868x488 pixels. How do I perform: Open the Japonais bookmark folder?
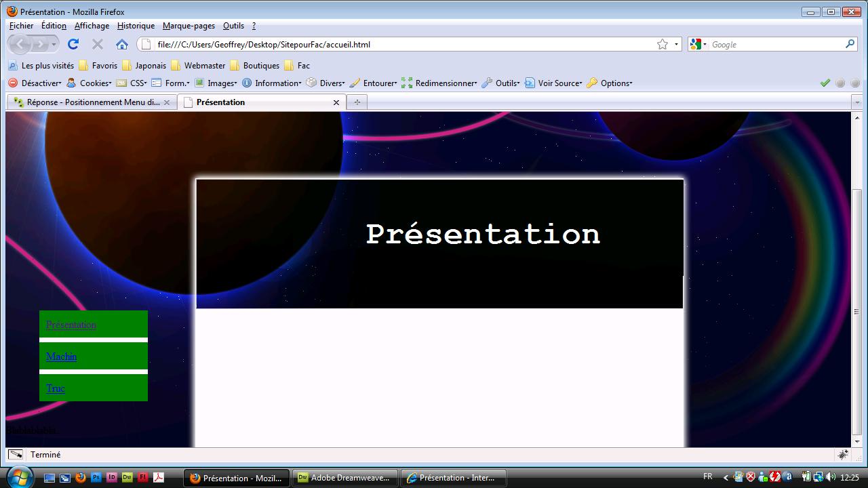point(144,66)
